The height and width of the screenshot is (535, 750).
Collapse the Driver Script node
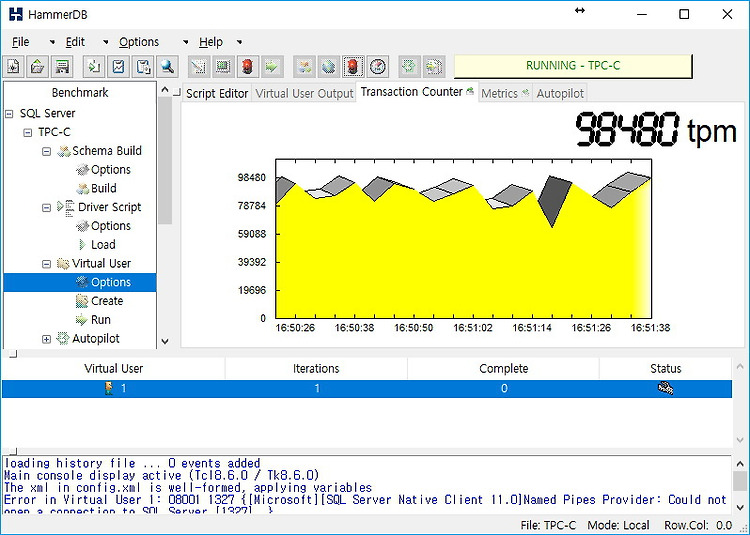point(46,207)
